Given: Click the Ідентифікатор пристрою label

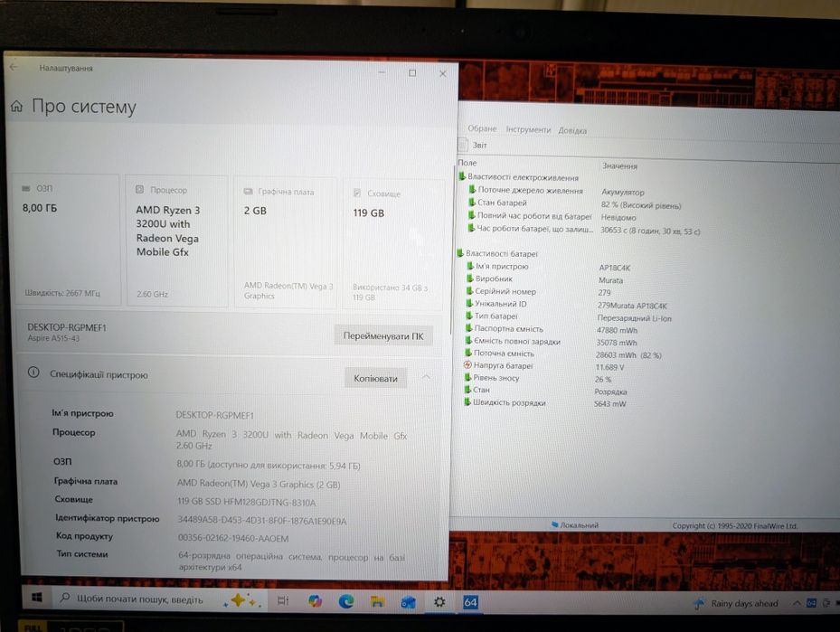Looking at the screenshot, I should (107, 518).
